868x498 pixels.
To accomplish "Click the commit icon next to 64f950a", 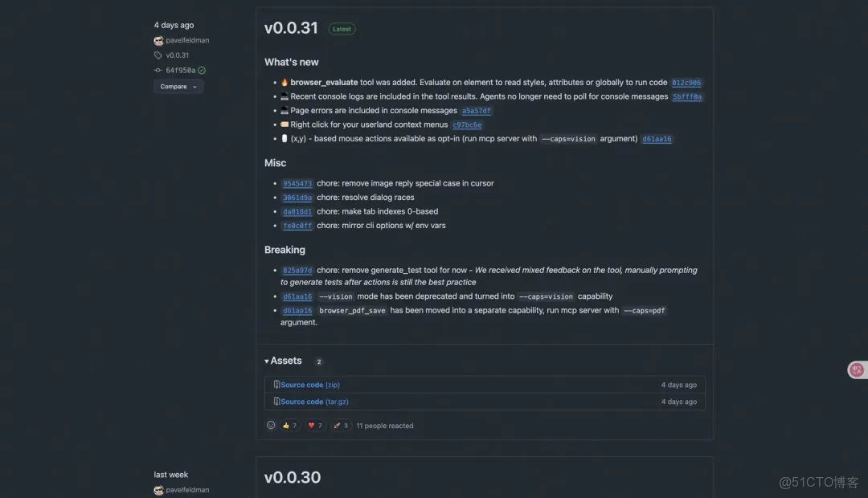I will point(158,70).
